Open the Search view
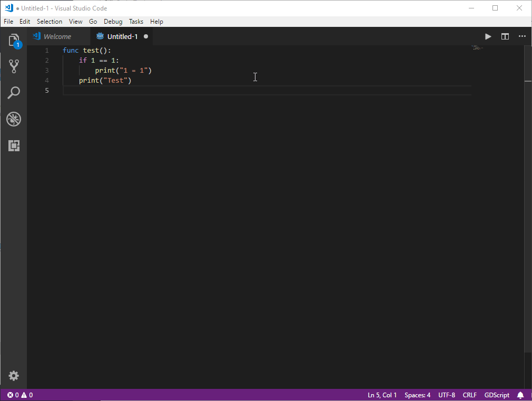Viewport: 532px width, 401px height. click(x=14, y=92)
